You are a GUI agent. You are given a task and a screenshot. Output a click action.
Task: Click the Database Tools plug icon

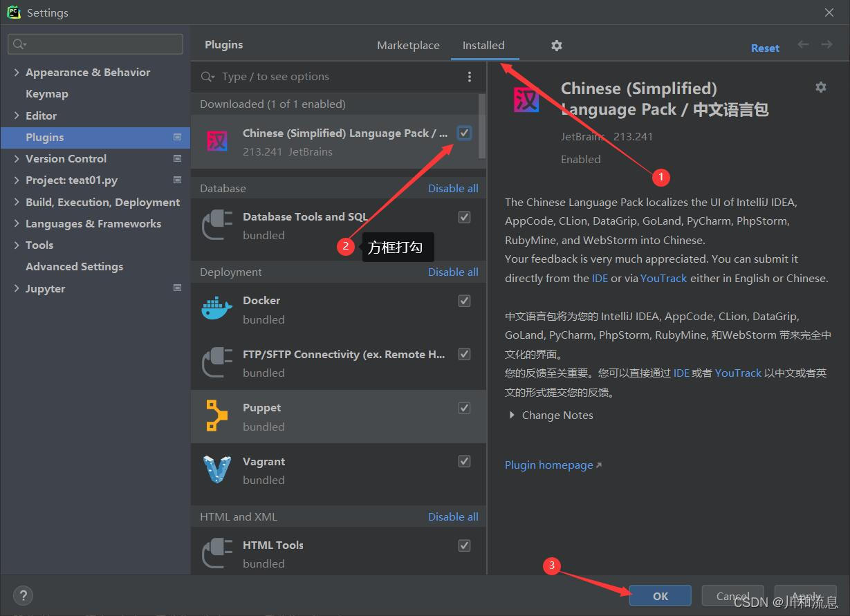click(216, 225)
